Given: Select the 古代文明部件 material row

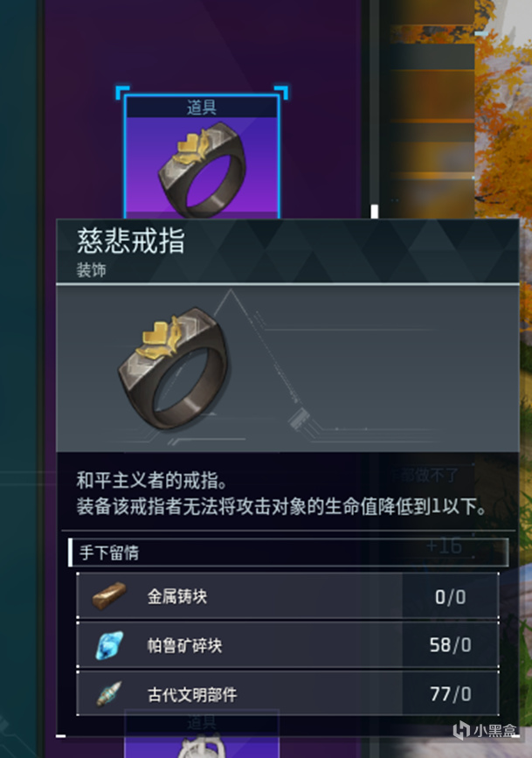Looking at the screenshot, I should [287, 693].
